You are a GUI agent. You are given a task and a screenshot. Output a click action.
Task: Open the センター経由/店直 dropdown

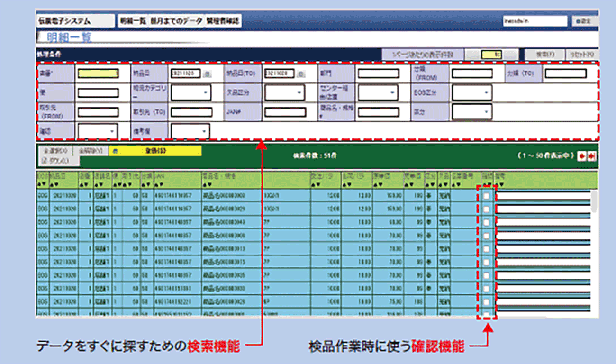(378, 92)
